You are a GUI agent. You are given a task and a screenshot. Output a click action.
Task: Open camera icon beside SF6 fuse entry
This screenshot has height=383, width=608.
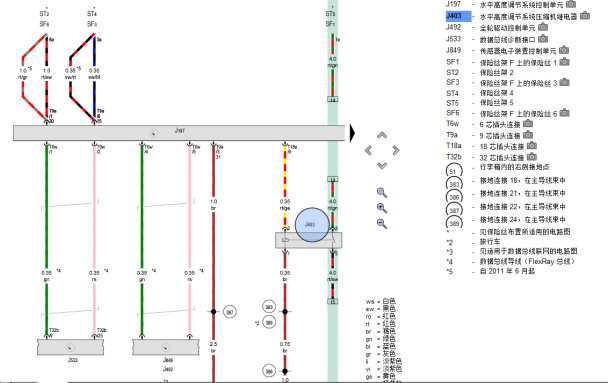565,113
